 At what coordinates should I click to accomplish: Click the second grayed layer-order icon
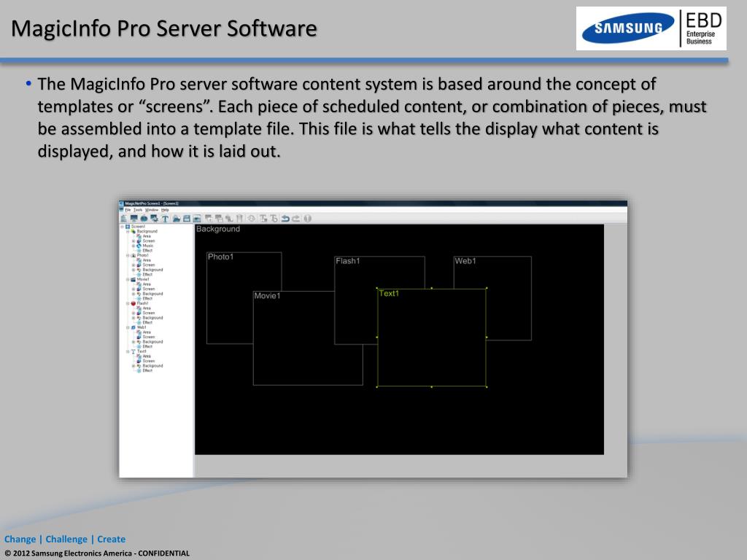[219, 219]
